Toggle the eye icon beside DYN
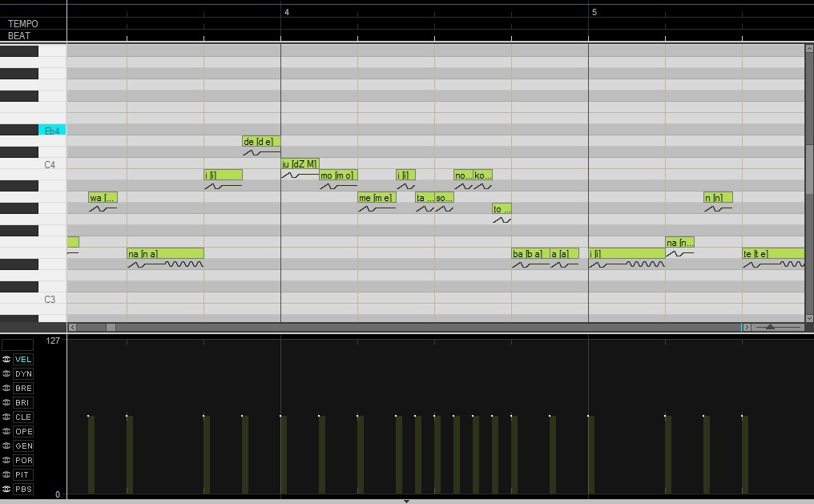 (x=6, y=373)
